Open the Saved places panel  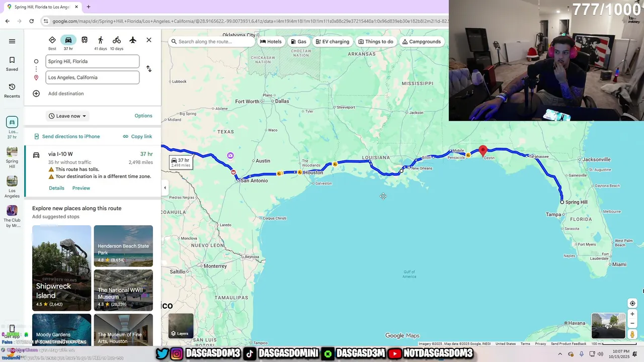[12, 64]
